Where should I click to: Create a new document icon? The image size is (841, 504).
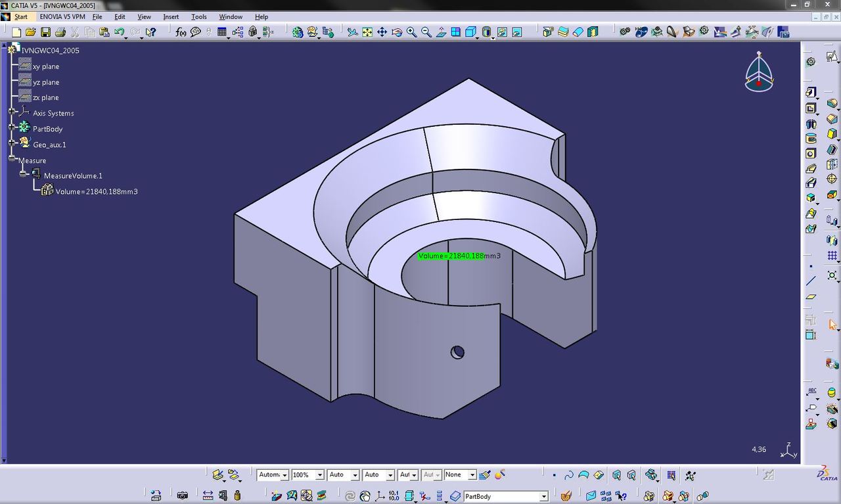click(x=16, y=32)
